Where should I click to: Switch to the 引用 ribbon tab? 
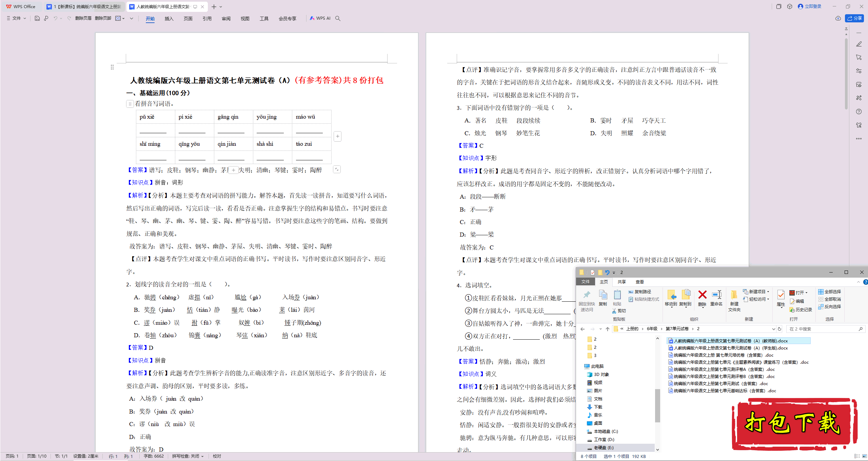click(207, 19)
